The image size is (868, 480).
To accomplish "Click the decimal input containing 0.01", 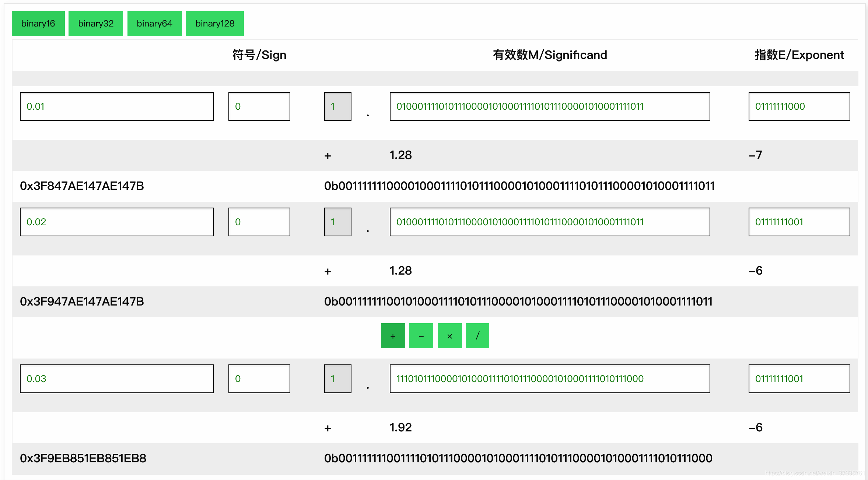I will (x=116, y=106).
